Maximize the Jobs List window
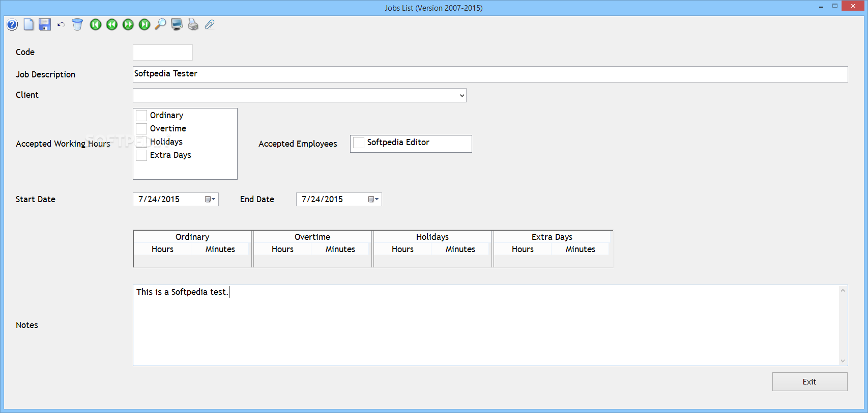The height and width of the screenshot is (413, 868). pyautogui.click(x=835, y=6)
